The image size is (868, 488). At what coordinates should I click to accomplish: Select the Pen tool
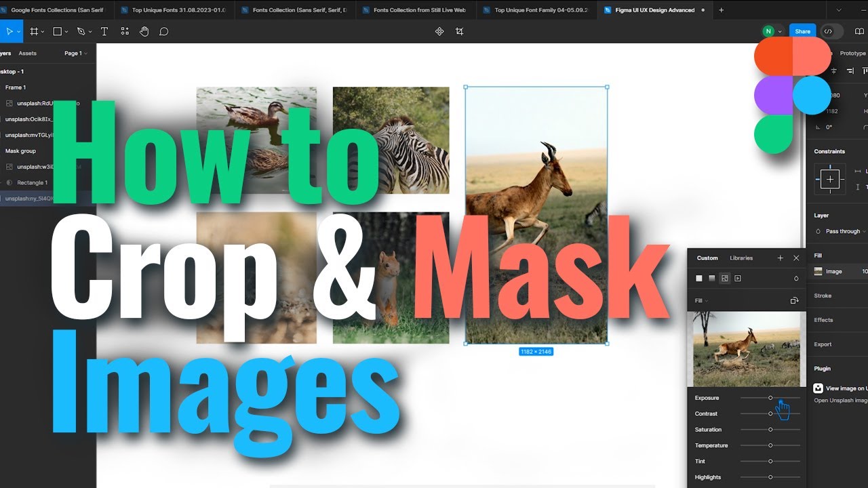point(81,31)
